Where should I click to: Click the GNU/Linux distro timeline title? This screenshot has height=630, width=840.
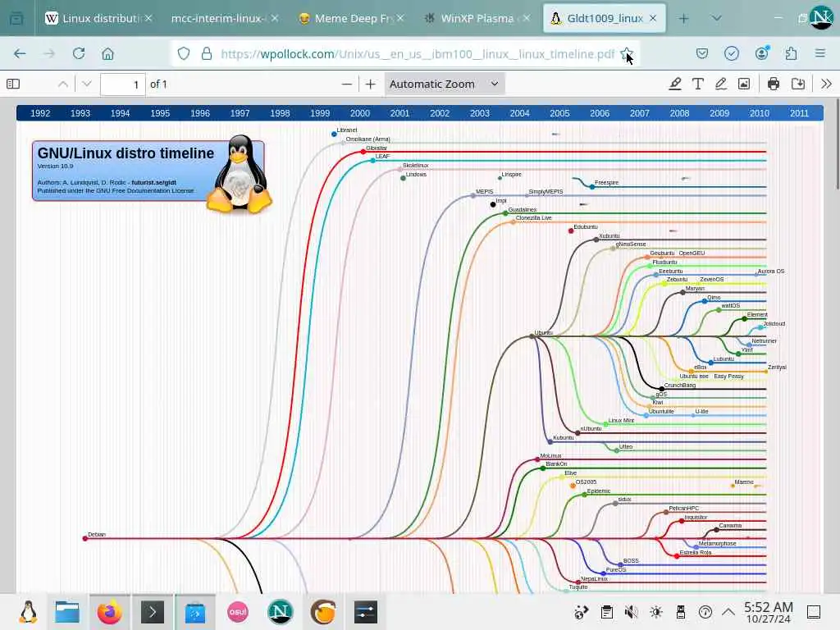click(x=126, y=153)
